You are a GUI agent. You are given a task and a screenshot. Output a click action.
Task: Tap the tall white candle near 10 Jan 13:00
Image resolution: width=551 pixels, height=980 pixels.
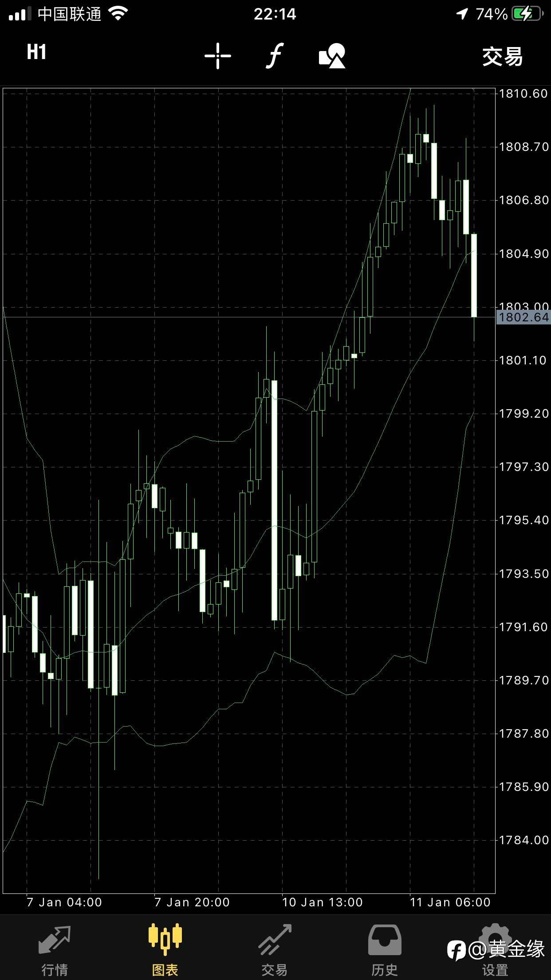pyautogui.click(x=275, y=500)
